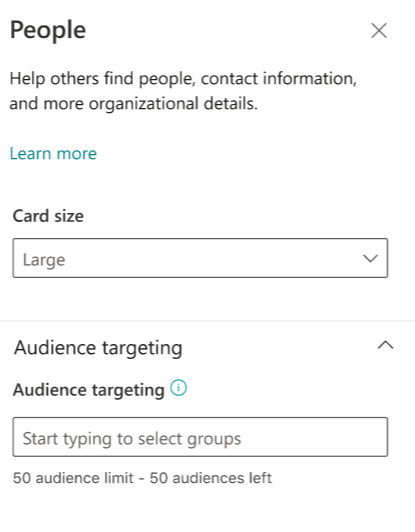Click the divider above Audience targeting
The height and width of the screenshot is (532, 415).
point(207,321)
